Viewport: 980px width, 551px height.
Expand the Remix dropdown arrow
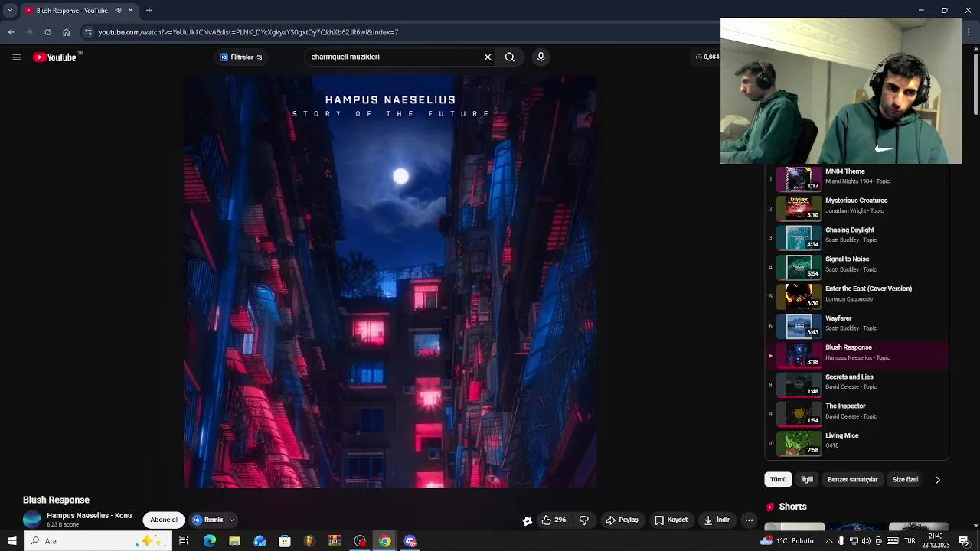[x=231, y=520]
